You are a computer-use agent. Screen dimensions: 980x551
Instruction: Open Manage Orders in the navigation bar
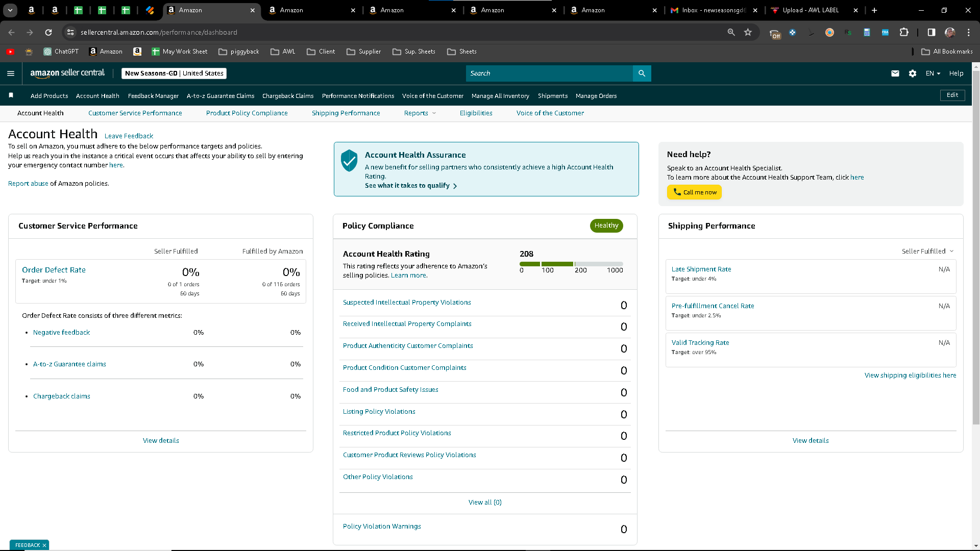point(596,96)
